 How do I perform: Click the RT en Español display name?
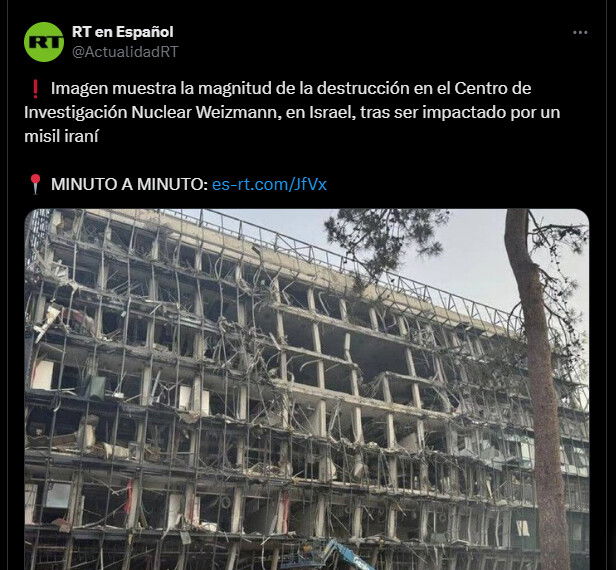[123, 32]
